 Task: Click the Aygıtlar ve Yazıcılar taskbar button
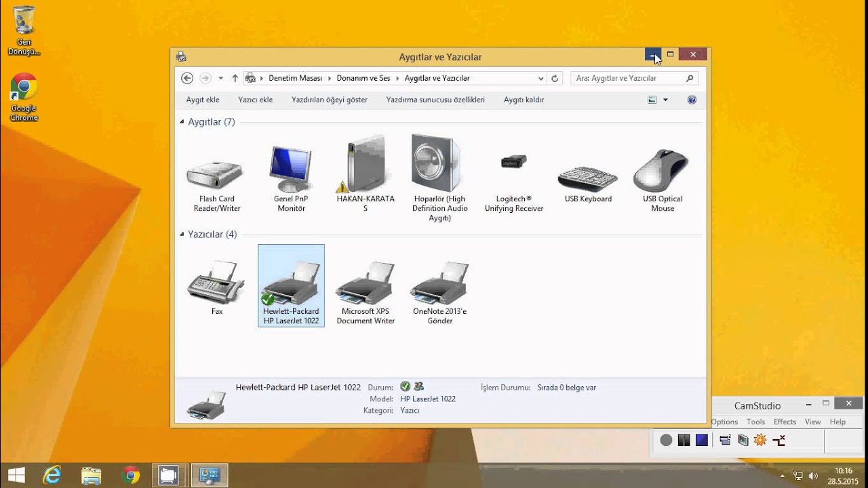(209, 475)
